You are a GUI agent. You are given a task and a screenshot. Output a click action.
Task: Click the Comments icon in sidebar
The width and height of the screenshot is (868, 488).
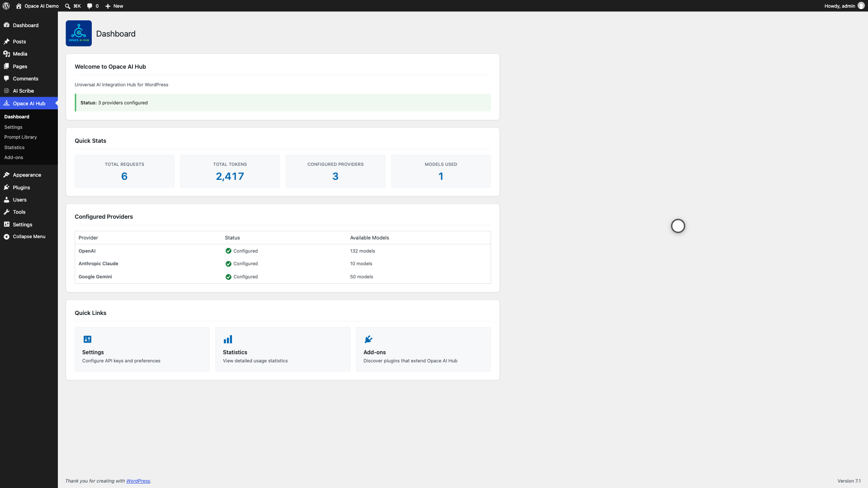click(7, 79)
